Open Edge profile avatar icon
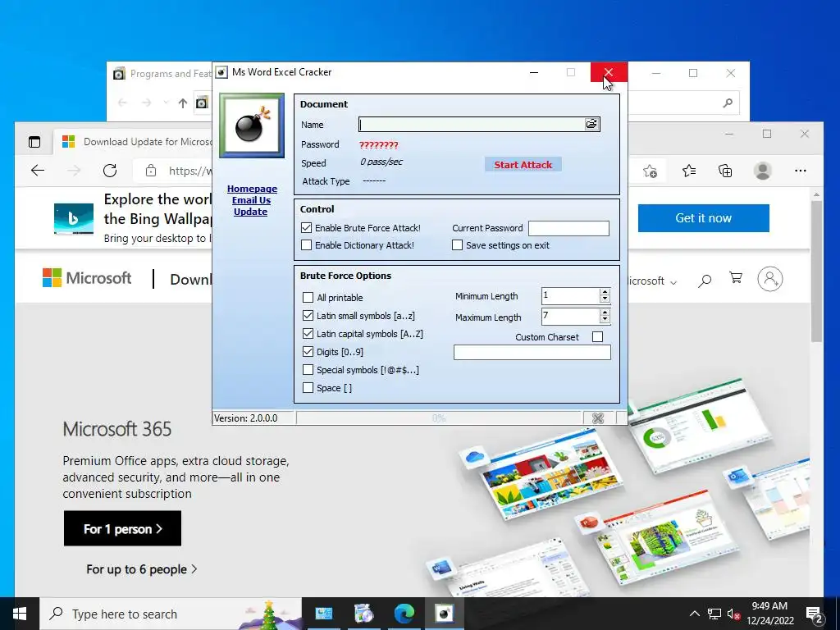This screenshot has width=840, height=630. coord(762,171)
